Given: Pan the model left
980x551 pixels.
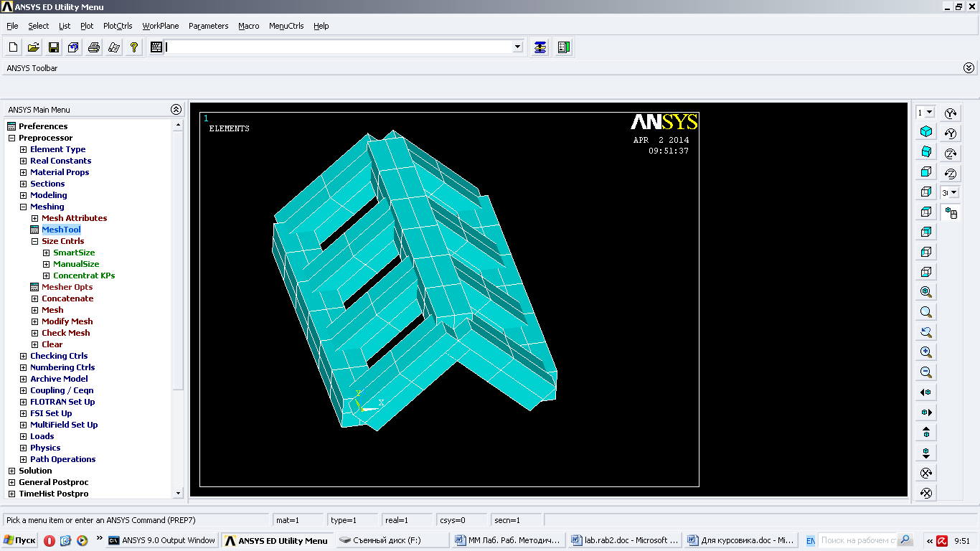Looking at the screenshot, I should 926,392.
